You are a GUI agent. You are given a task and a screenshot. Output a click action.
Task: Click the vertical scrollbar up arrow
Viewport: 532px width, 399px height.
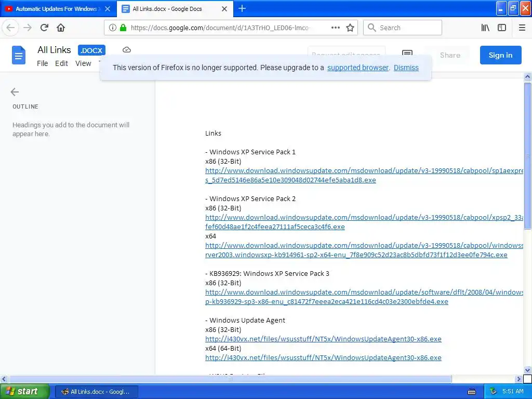tap(527, 77)
